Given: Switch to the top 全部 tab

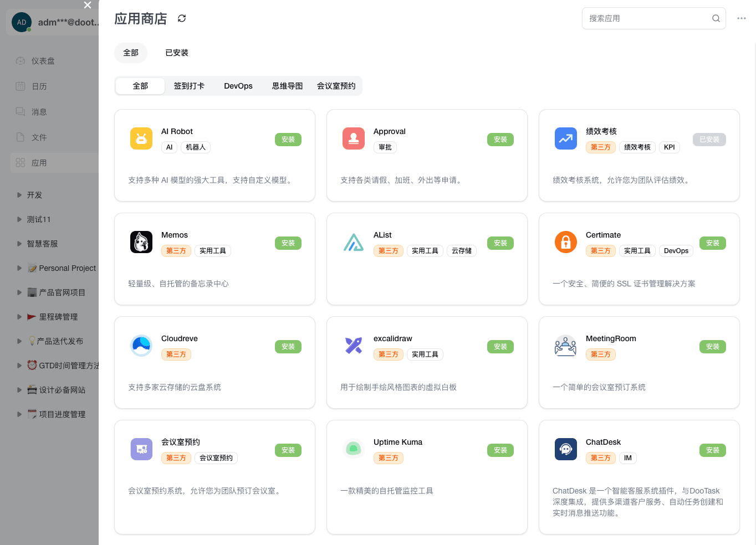Looking at the screenshot, I should click(131, 53).
